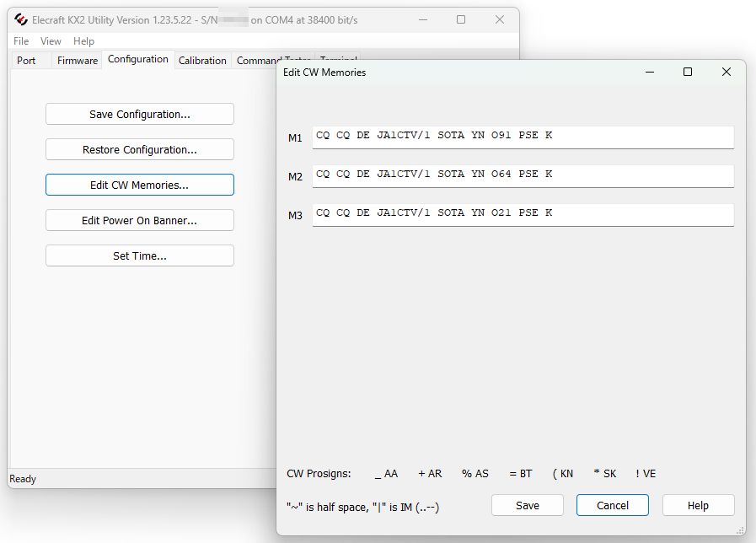The width and height of the screenshot is (756, 543).
Task: Click the '! VE' prosign text
Action: pos(646,474)
